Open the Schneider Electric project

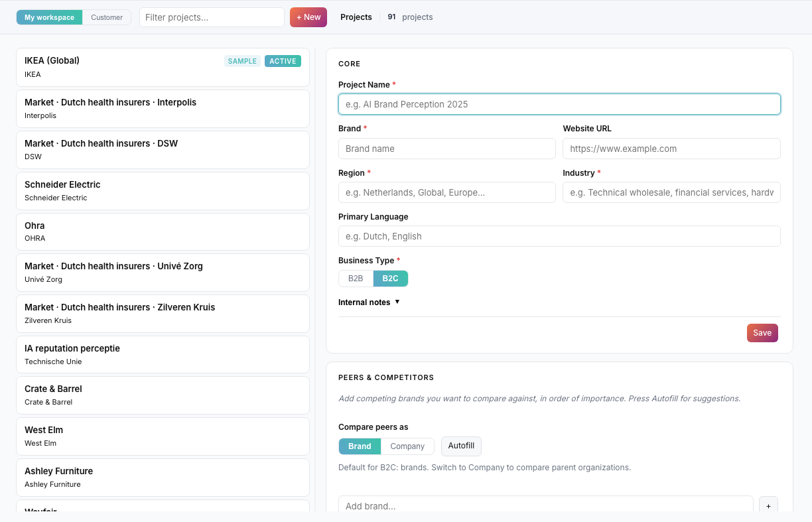click(163, 191)
